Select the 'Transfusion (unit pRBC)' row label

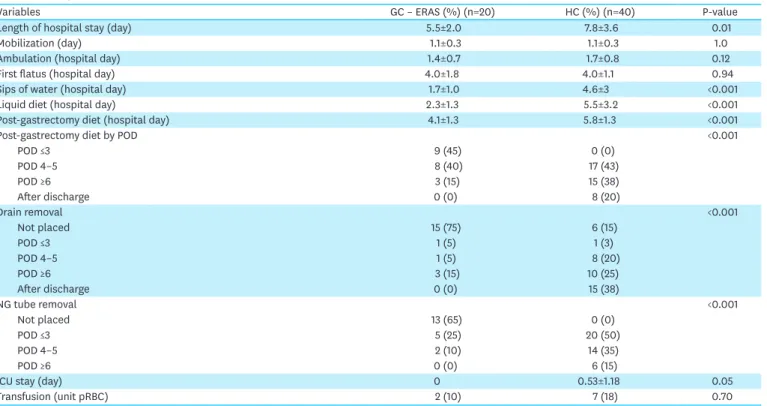pyautogui.click(x=54, y=397)
